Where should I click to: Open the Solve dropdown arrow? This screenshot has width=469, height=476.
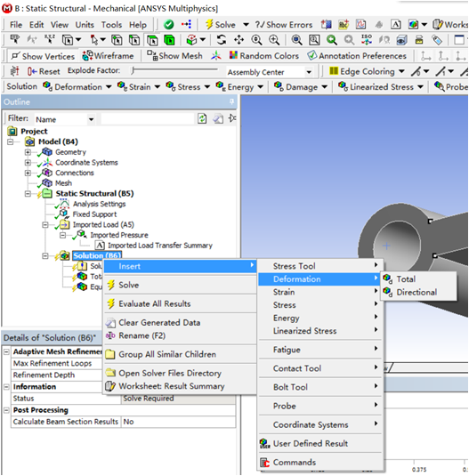[x=246, y=24]
